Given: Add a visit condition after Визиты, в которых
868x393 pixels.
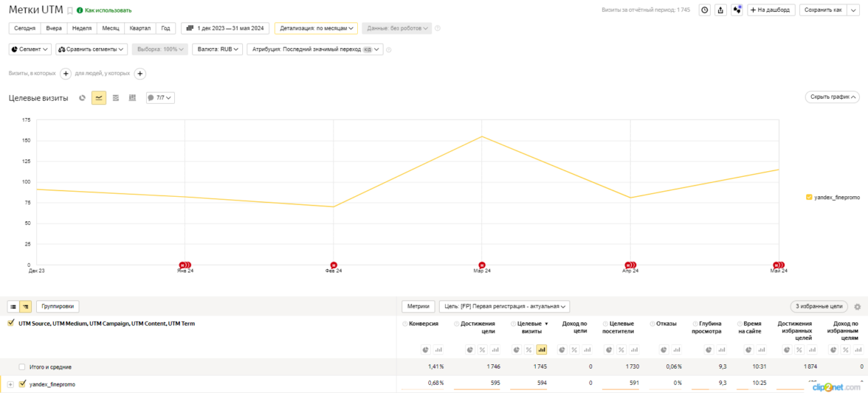Looking at the screenshot, I should tap(65, 74).
